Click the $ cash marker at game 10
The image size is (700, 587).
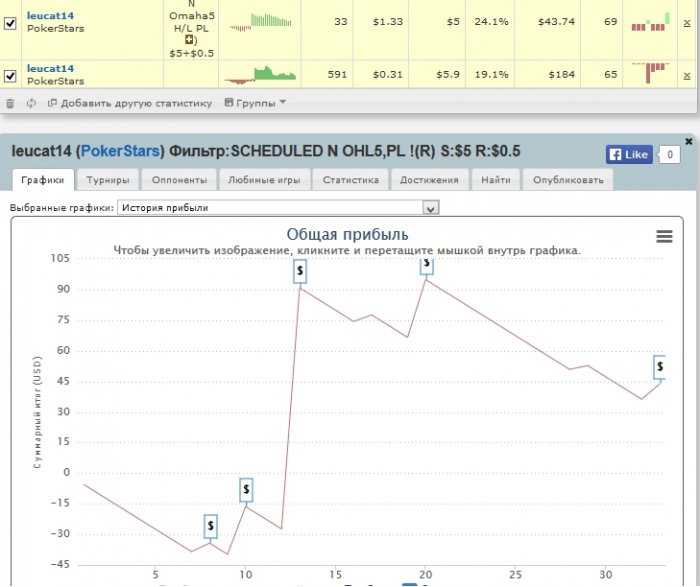[x=246, y=490]
